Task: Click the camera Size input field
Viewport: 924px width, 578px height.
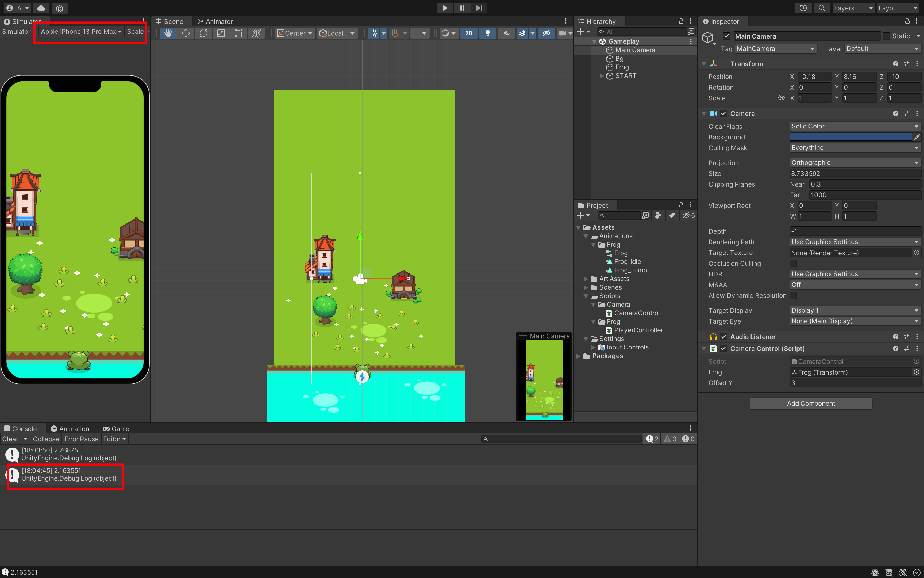Action: (x=855, y=174)
